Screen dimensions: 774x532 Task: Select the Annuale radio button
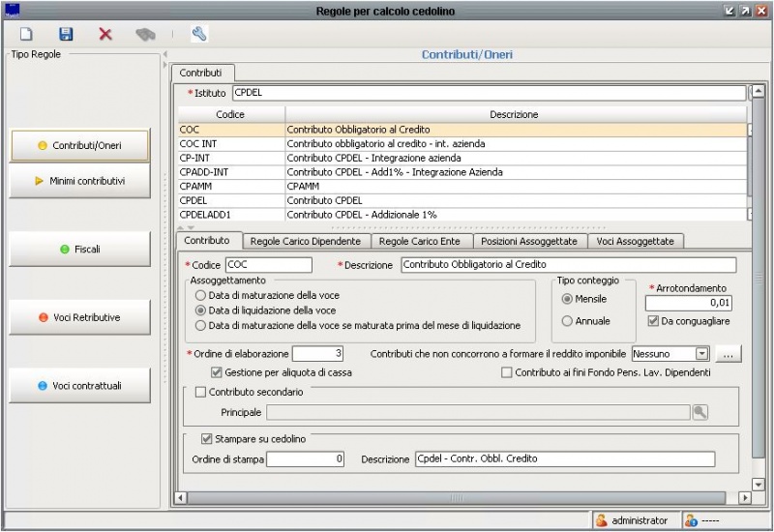pyautogui.click(x=567, y=320)
